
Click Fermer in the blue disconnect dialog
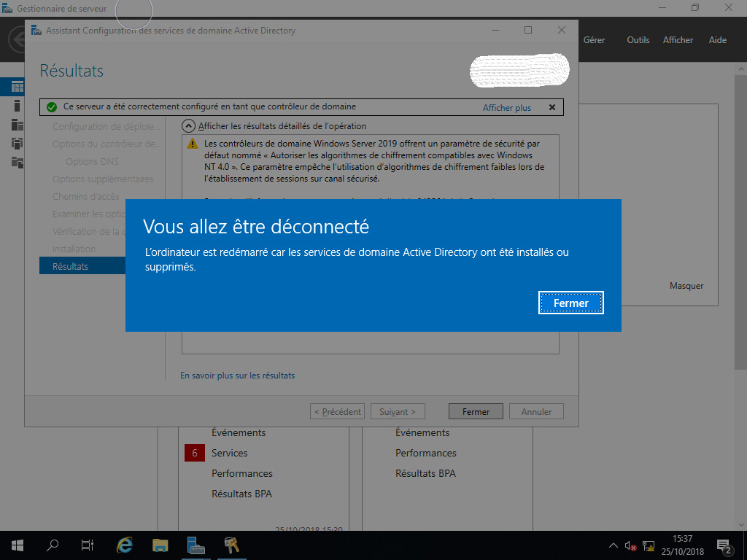tap(570, 303)
